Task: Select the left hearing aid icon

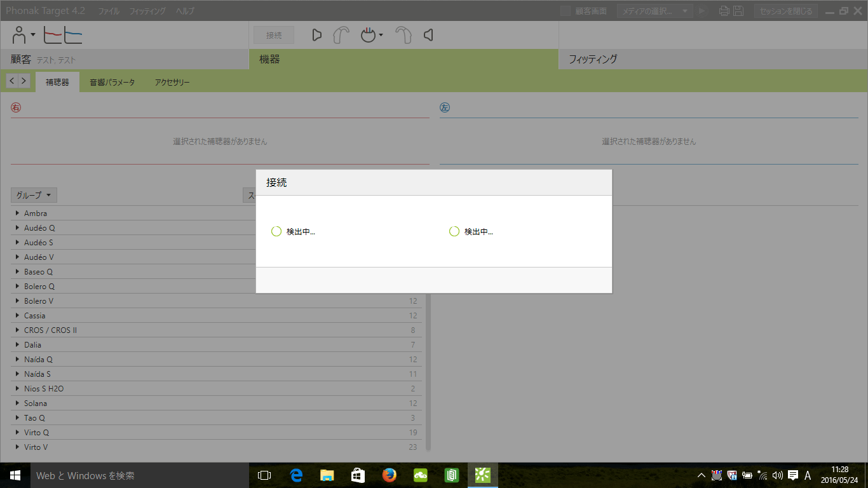Action: 403,36
